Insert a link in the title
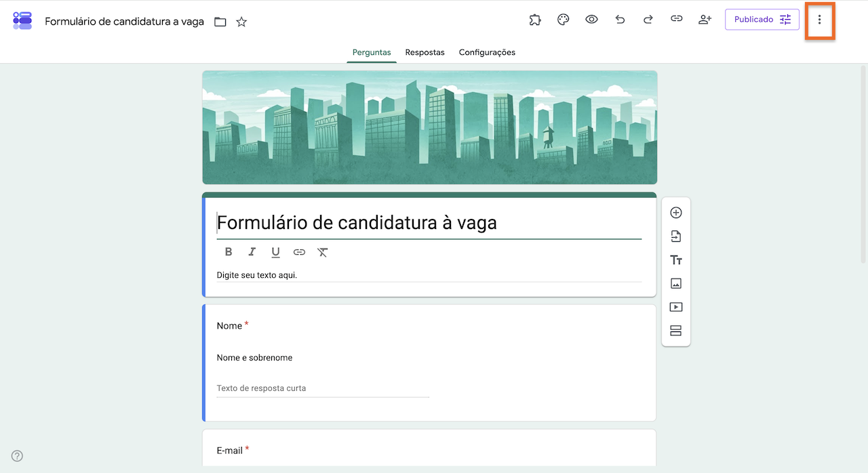This screenshot has width=868, height=473. coord(299,252)
